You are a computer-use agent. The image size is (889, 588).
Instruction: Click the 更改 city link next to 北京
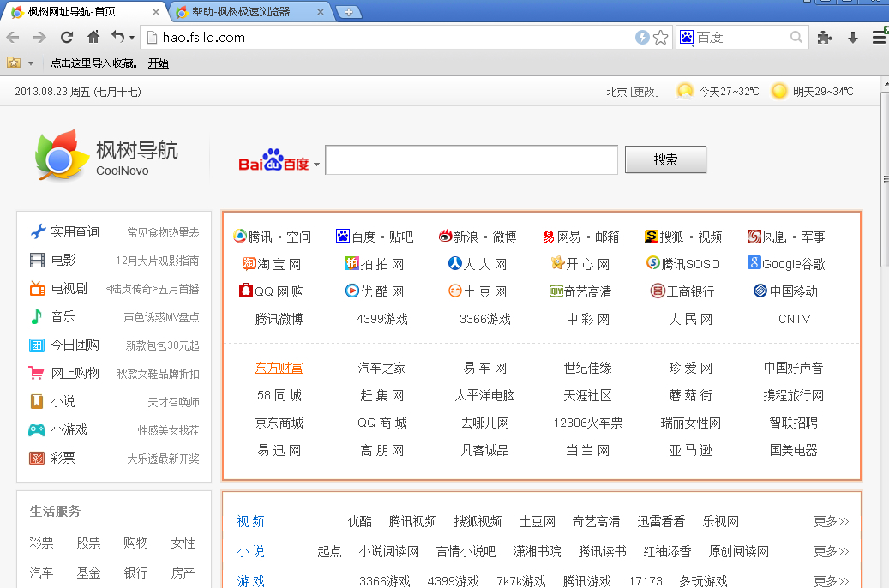tap(645, 92)
